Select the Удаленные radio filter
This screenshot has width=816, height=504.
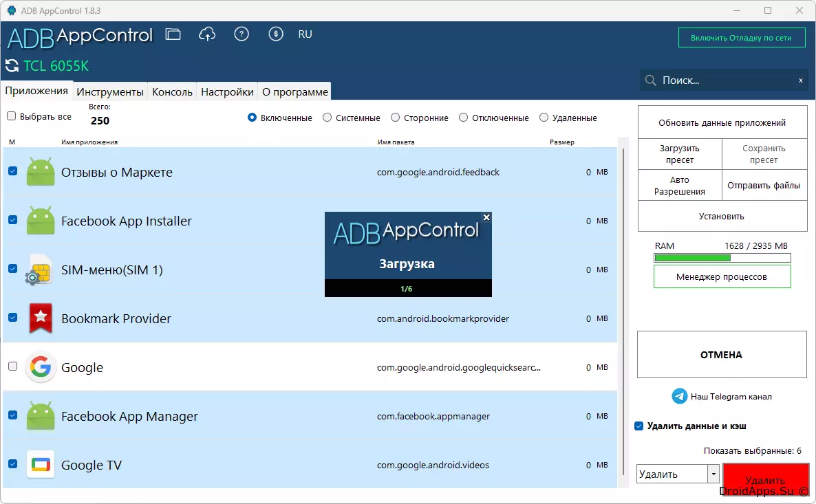pos(544,118)
